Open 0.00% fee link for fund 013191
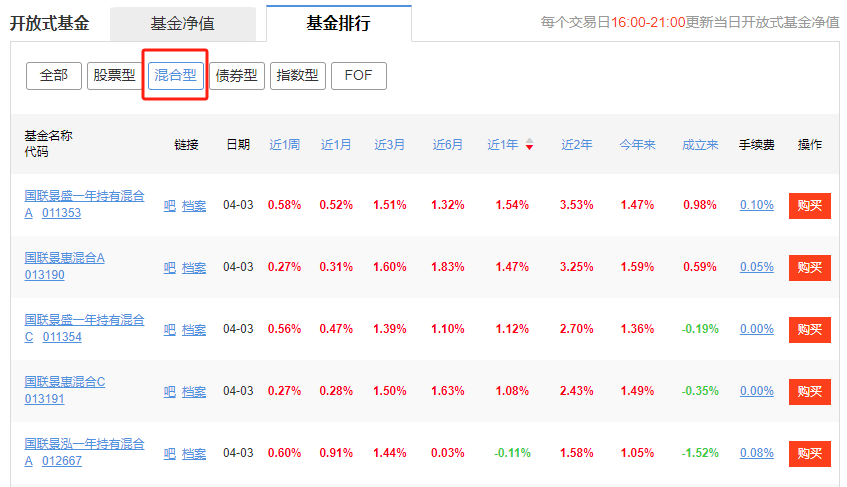The width and height of the screenshot is (847, 487). [x=757, y=391]
